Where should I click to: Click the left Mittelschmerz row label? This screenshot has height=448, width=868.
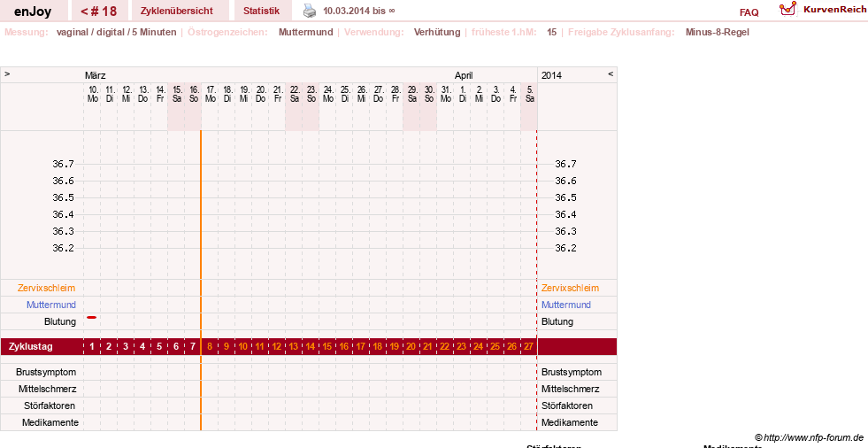pyautogui.click(x=48, y=389)
